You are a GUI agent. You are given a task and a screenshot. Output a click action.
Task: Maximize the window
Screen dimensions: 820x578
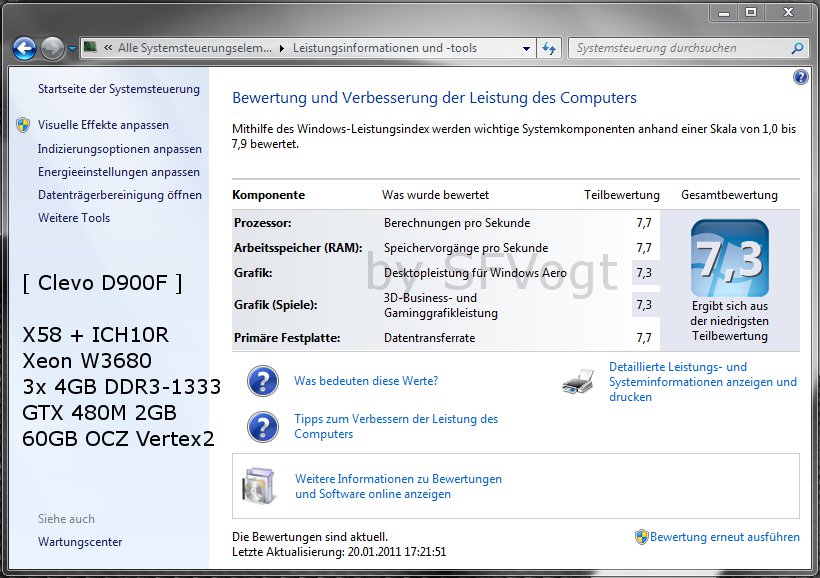[x=750, y=13]
